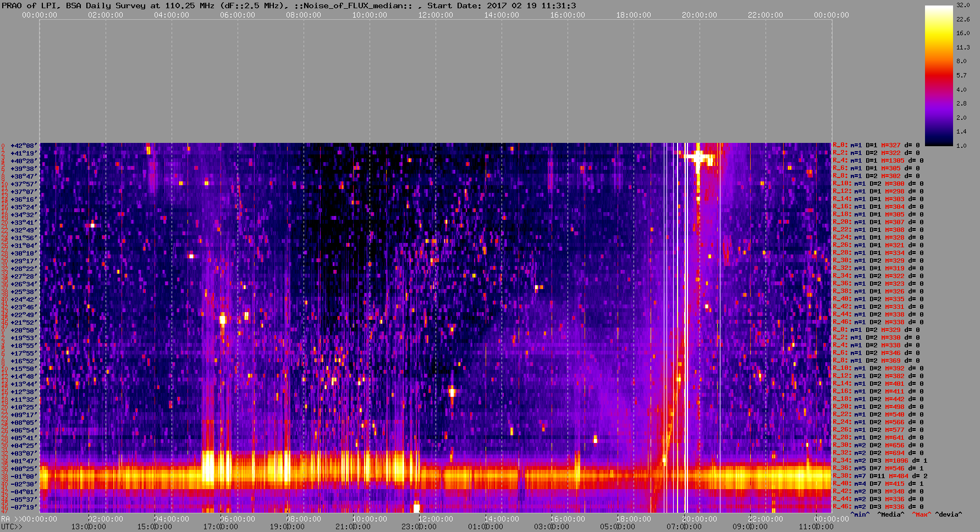This screenshot has width=980, height=532.
Task: Click the '16.0' tick on the color scale
Action: point(963,33)
